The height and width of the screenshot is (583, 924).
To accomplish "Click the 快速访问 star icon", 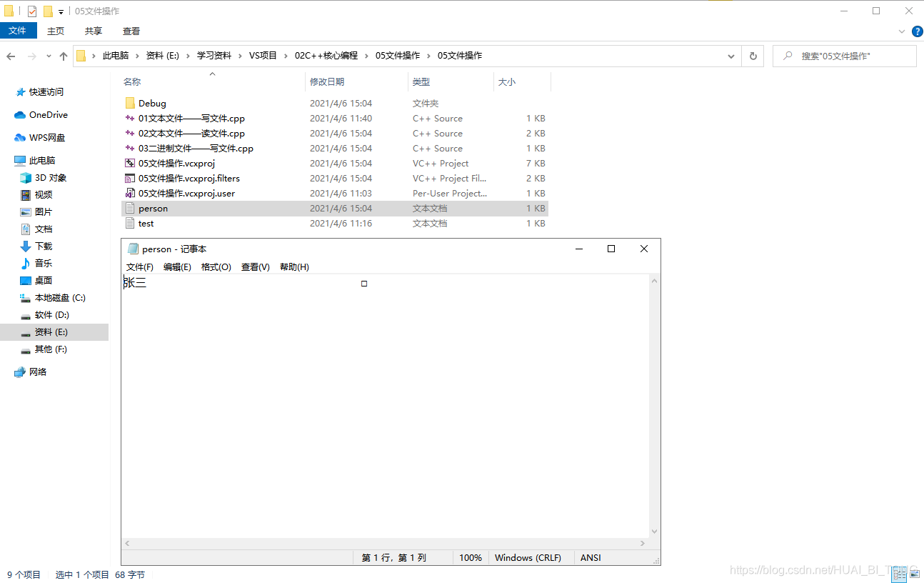I will (x=20, y=92).
